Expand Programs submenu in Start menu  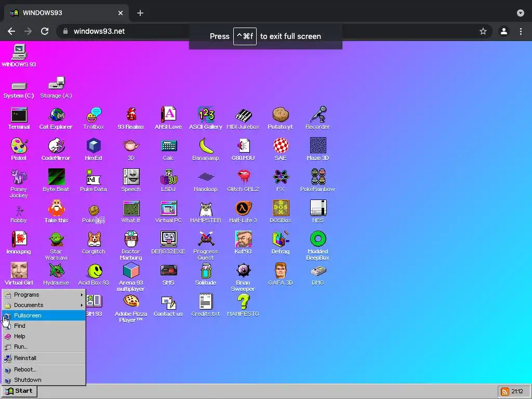pos(44,295)
